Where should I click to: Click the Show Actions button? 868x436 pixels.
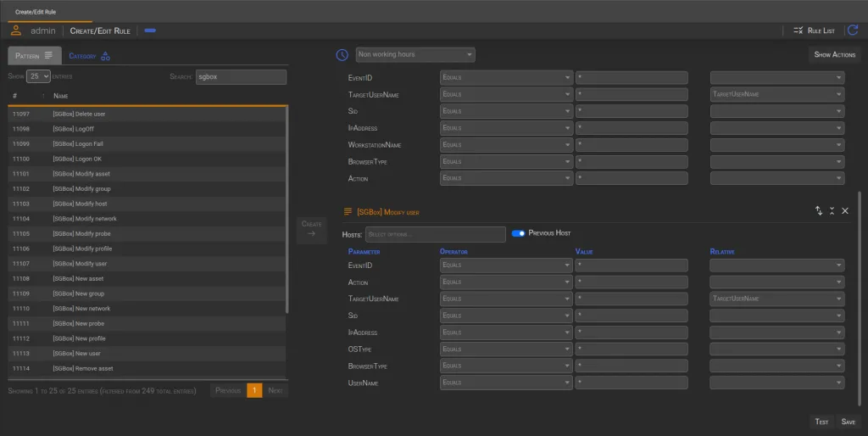[834, 54]
